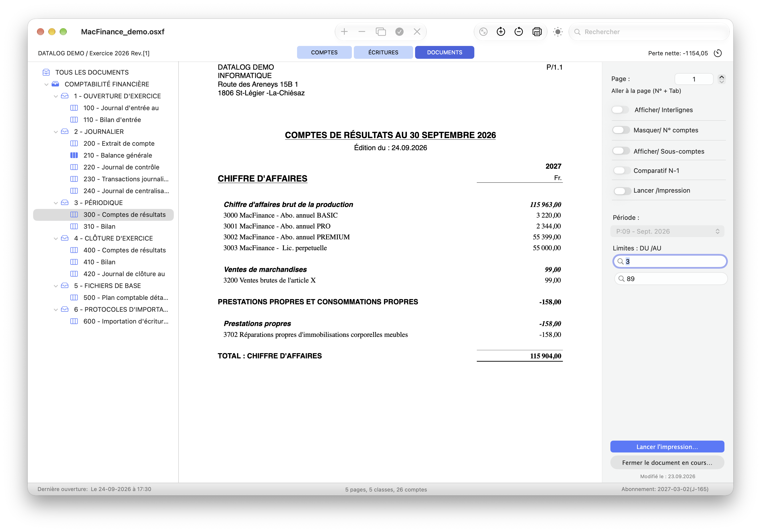Toggle the brightness sun icon
Viewport: 761px width, 532px height.
pyautogui.click(x=558, y=32)
